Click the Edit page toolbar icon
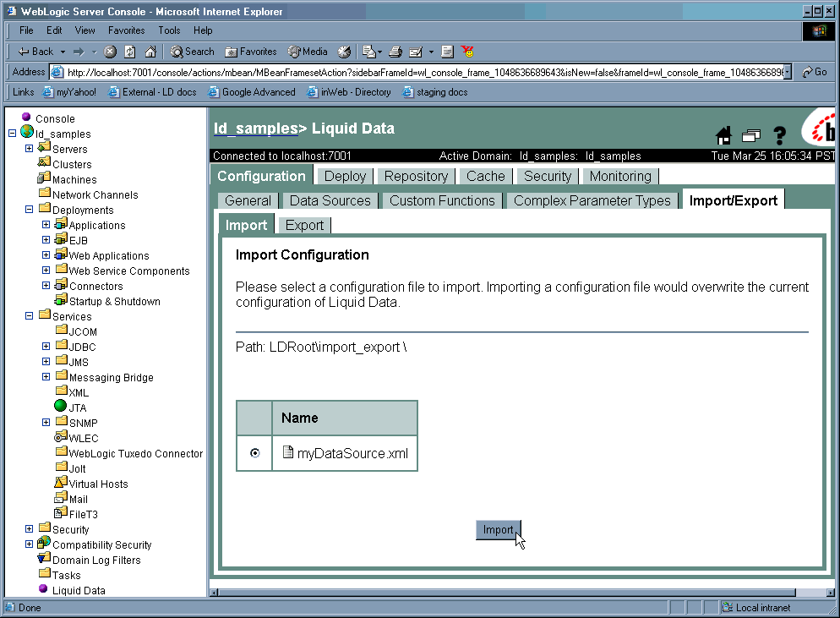 (416, 52)
